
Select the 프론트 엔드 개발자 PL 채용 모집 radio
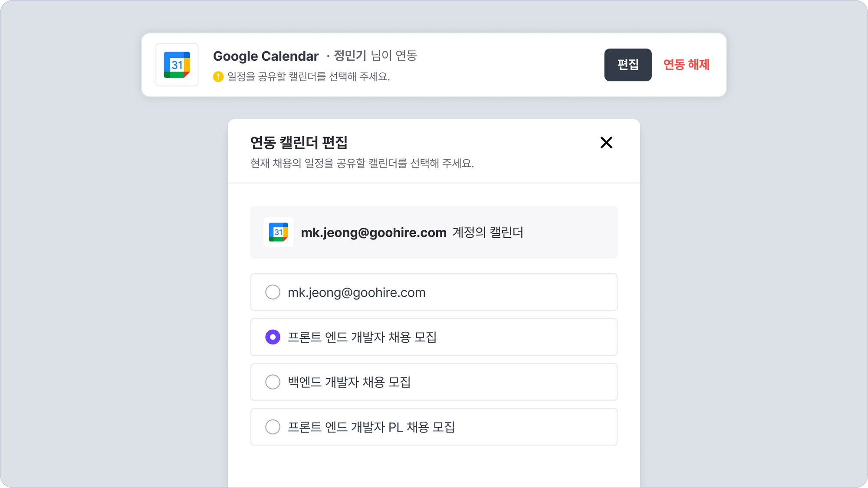(x=273, y=427)
